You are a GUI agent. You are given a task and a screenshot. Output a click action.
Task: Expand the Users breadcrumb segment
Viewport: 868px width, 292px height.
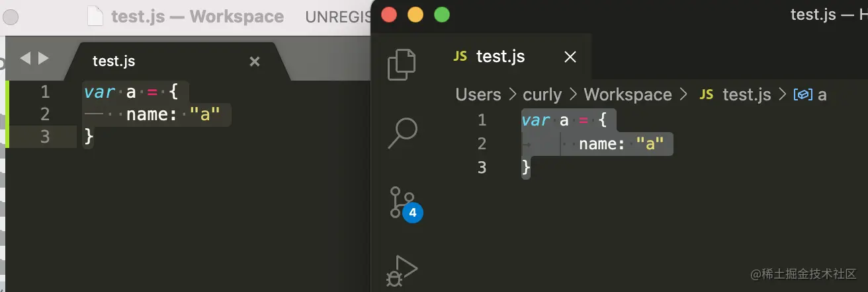[478, 94]
